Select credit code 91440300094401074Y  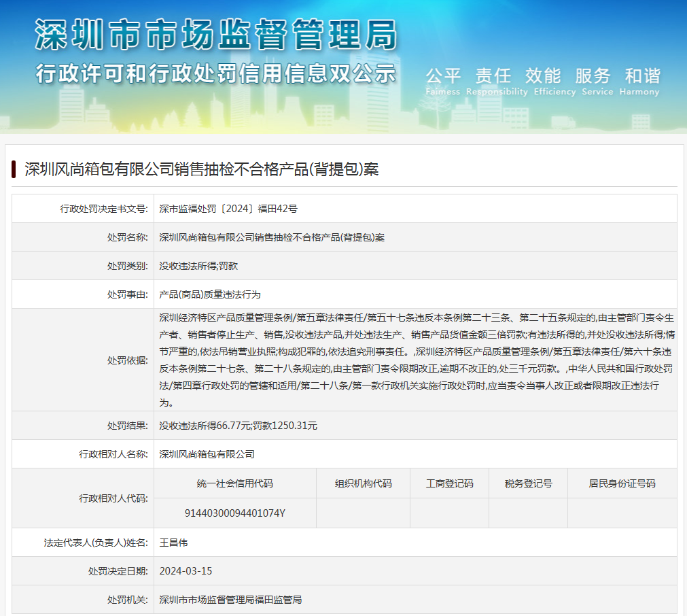(x=235, y=513)
